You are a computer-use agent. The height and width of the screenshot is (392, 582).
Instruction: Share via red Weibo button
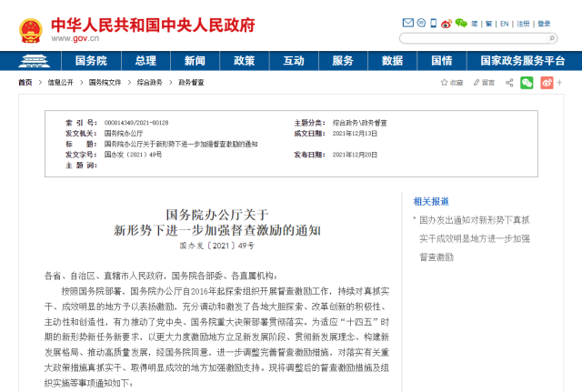coord(547,82)
